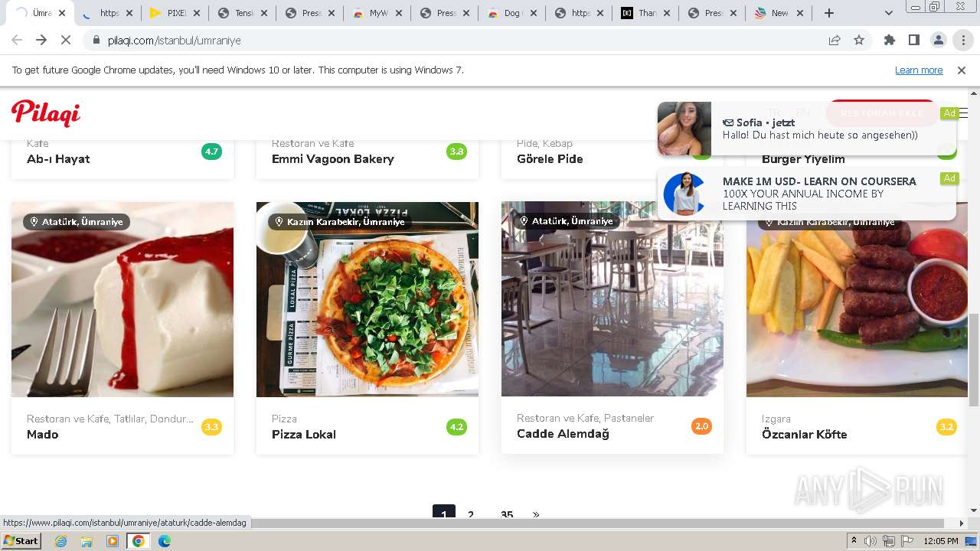Click the Pilaqi logo
The height and width of the screenshot is (551, 980).
click(x=46, y=112)
